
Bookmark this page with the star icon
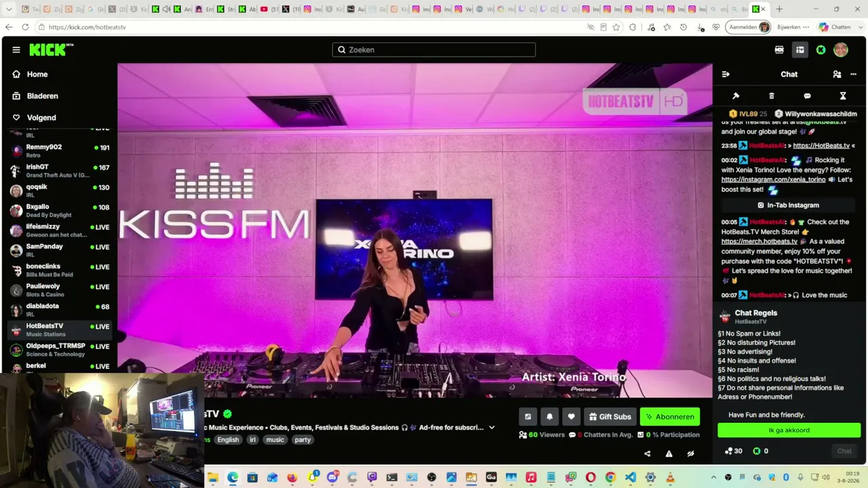(x=616, y=27)
